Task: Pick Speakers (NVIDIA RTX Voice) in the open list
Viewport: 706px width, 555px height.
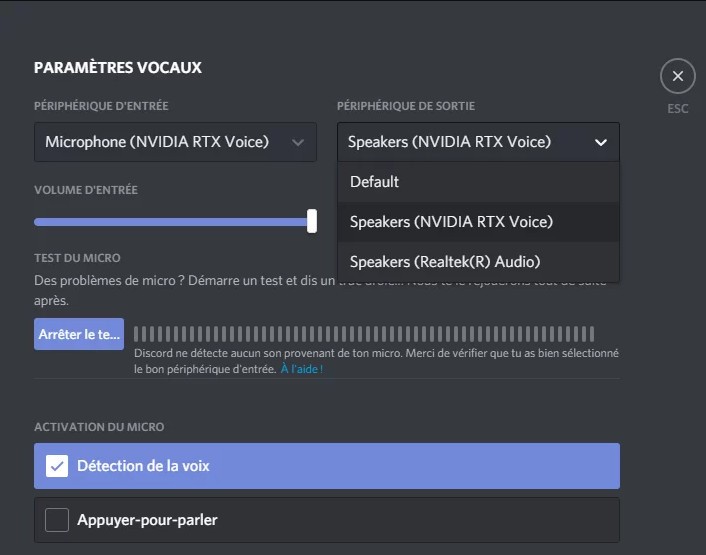Action: tap(451, 222)
